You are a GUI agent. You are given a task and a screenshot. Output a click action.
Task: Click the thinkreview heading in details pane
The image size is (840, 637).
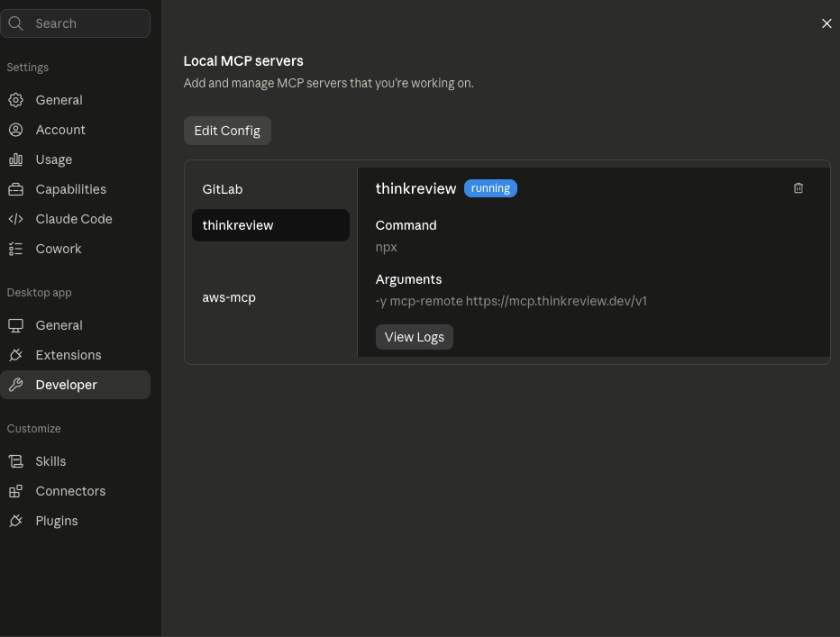point(415,188)
